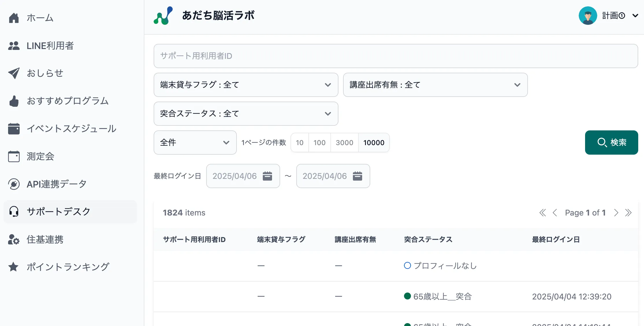Open API連携データ page

pyautogui.click(x=56, y=184)
